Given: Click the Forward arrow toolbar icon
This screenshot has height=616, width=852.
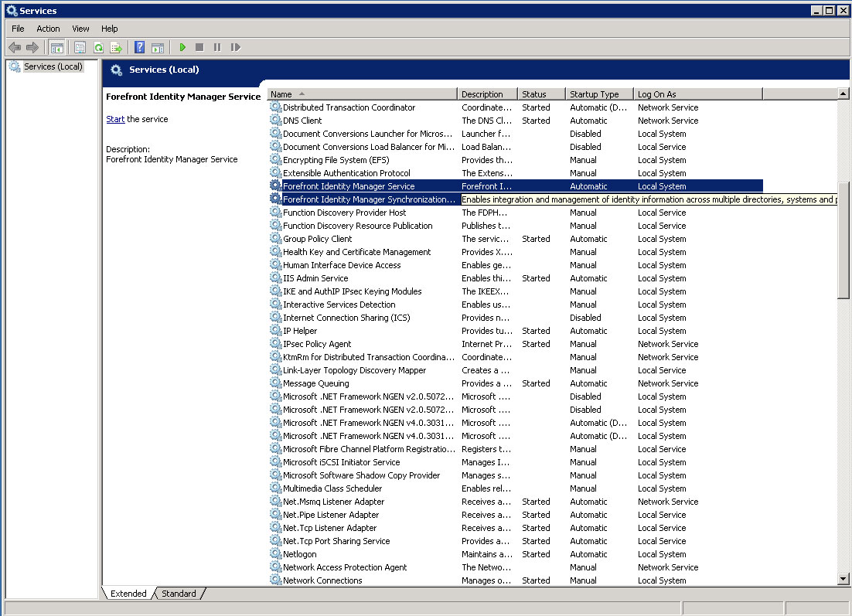Looking at the screenshot, I should point(32,48).
